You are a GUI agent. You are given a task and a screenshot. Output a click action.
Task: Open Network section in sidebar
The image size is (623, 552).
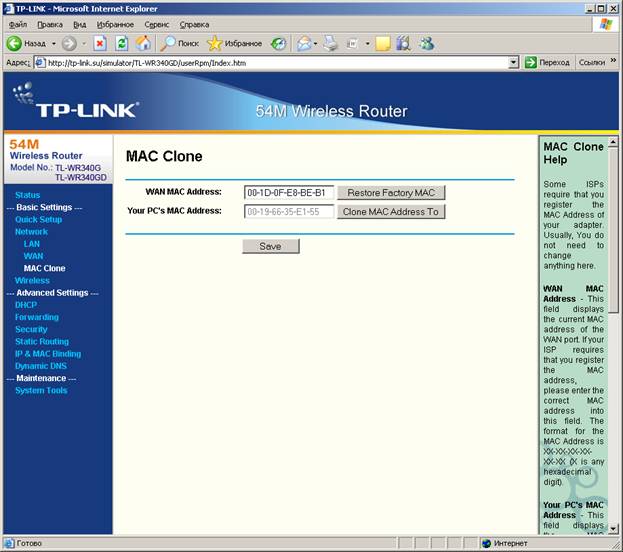pos(31,232)
